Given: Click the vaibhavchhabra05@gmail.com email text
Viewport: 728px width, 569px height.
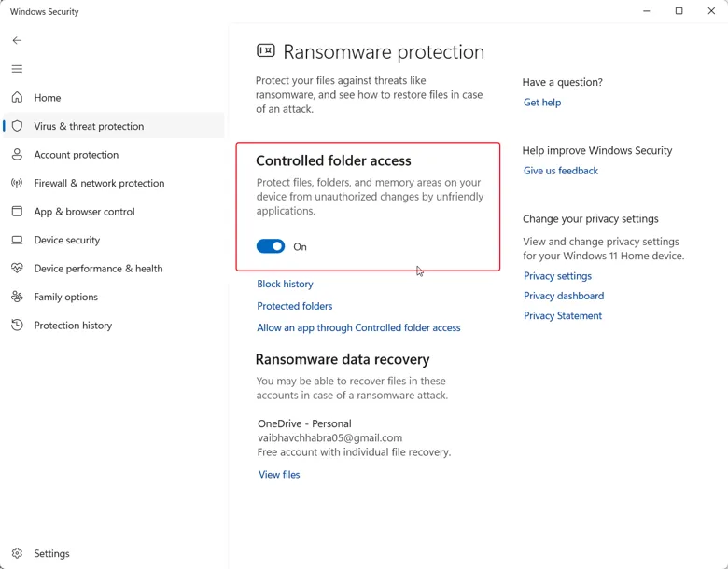Looking at the screenshot, I should point(330,437).
